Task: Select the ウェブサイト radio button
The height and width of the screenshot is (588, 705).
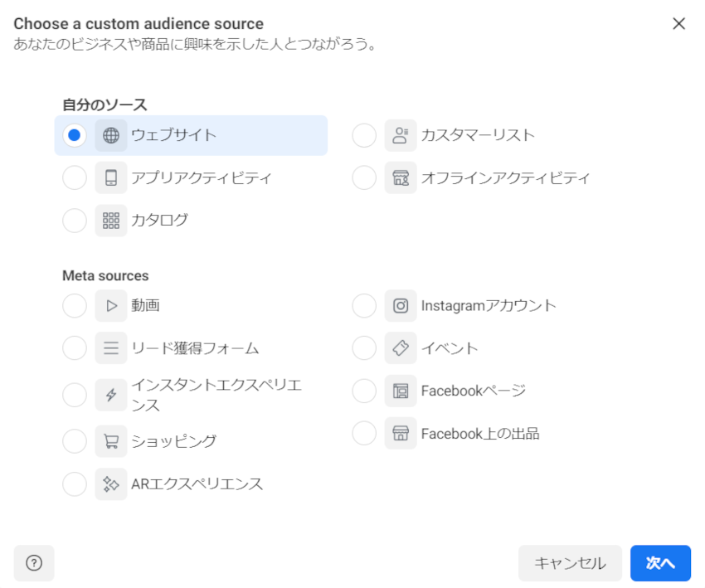Action: (x=75, y=135)
